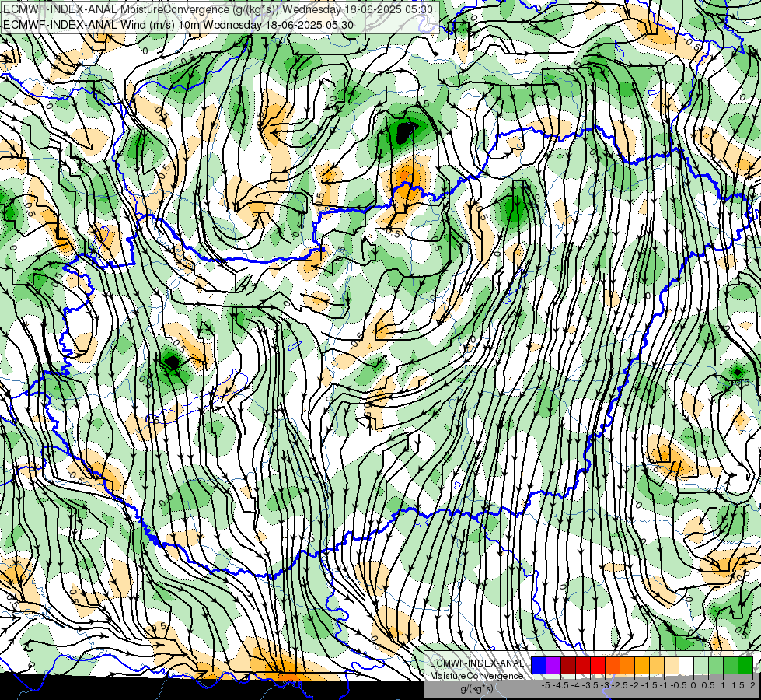The height and width of the screenshot is (700, 761).
Task: Select the darkest red legend color box
Action: [x=568, y=665]
